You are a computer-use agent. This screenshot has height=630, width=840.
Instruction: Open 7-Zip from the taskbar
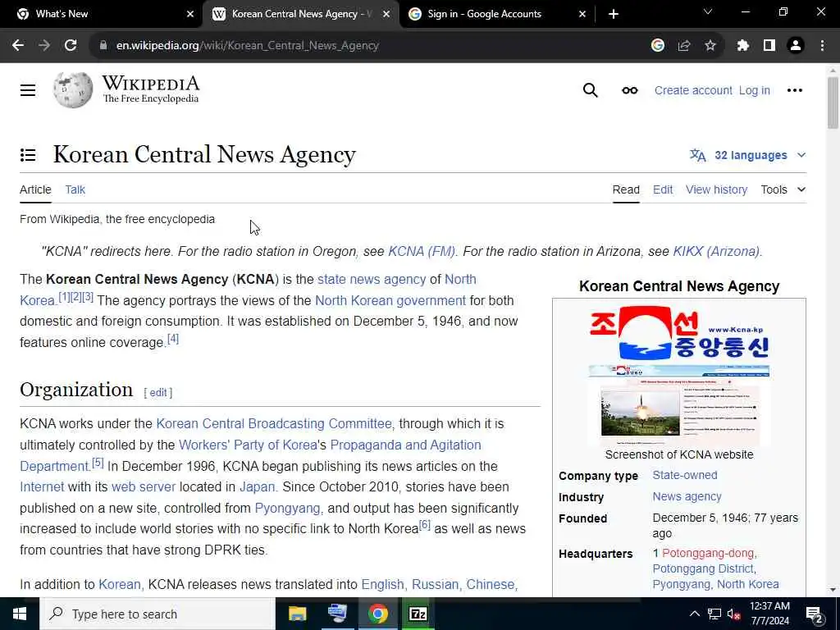[418, 614]
